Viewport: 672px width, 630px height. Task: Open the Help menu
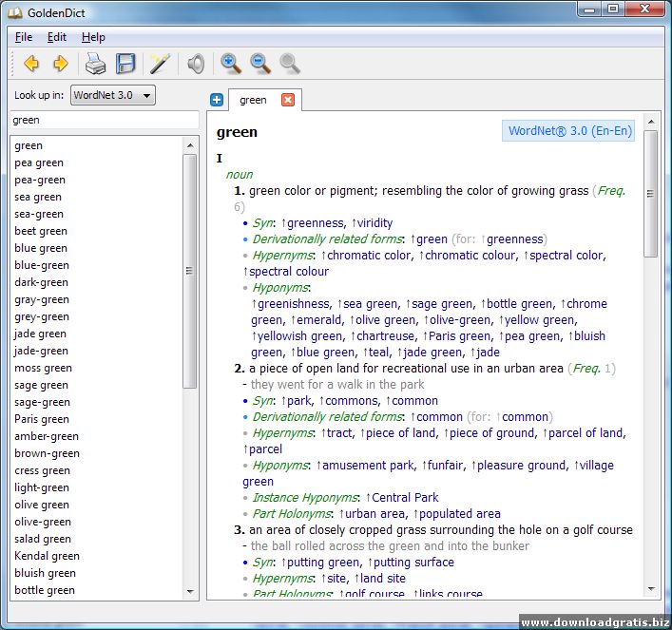click(93, 37)
